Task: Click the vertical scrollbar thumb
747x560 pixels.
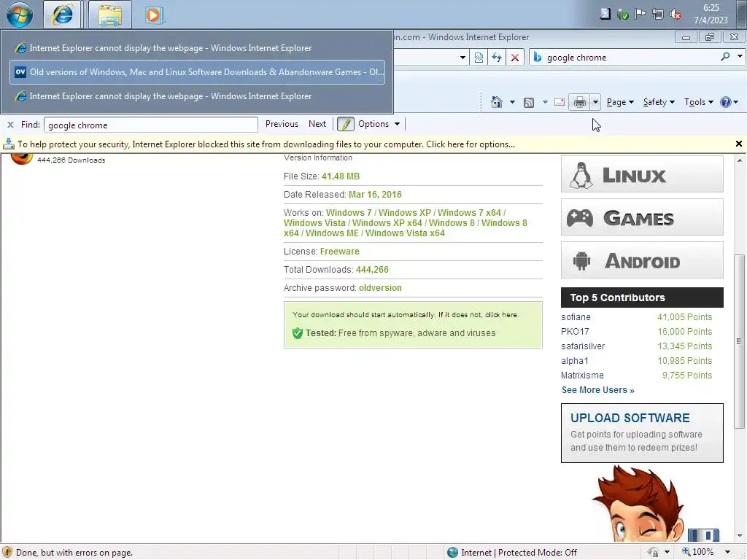Action: (739, 341)
